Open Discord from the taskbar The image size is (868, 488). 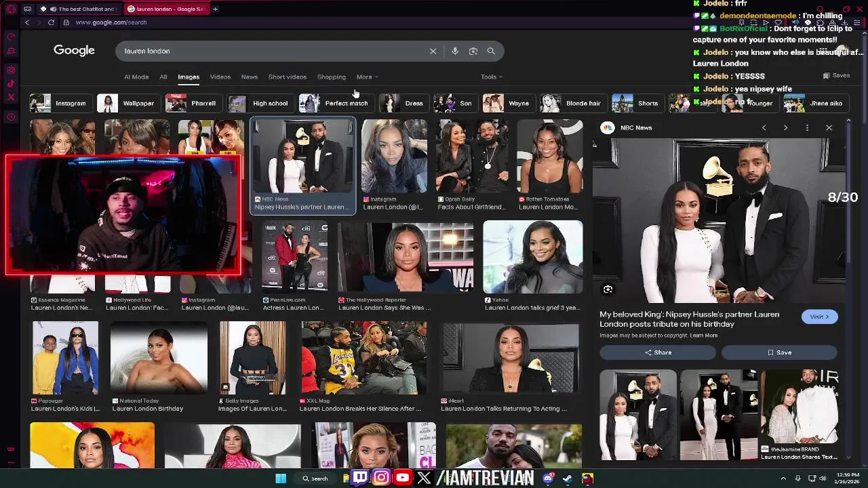[548, 479]
